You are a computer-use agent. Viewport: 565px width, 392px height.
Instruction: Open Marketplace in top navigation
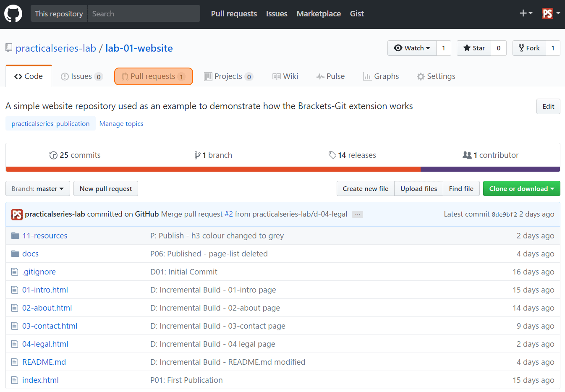(319, 14)
